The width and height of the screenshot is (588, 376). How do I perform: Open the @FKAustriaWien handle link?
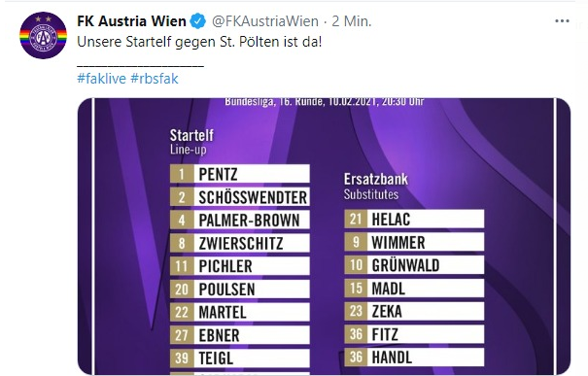point(265,21)
